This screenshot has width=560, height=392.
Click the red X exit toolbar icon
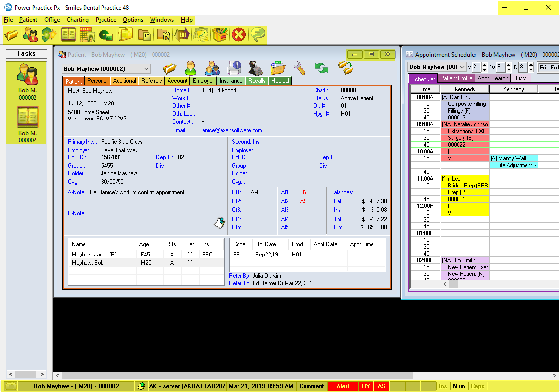coord(238,35)
